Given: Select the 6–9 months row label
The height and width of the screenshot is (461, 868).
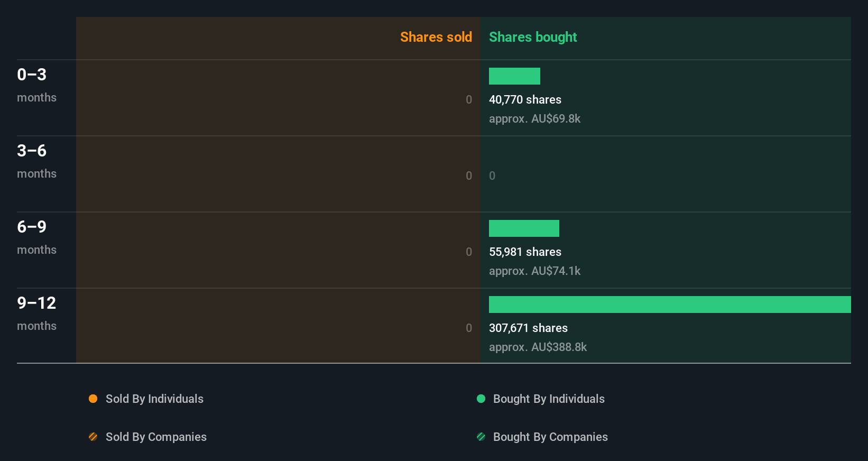Looking at the screenshot, I should [36, 237].
